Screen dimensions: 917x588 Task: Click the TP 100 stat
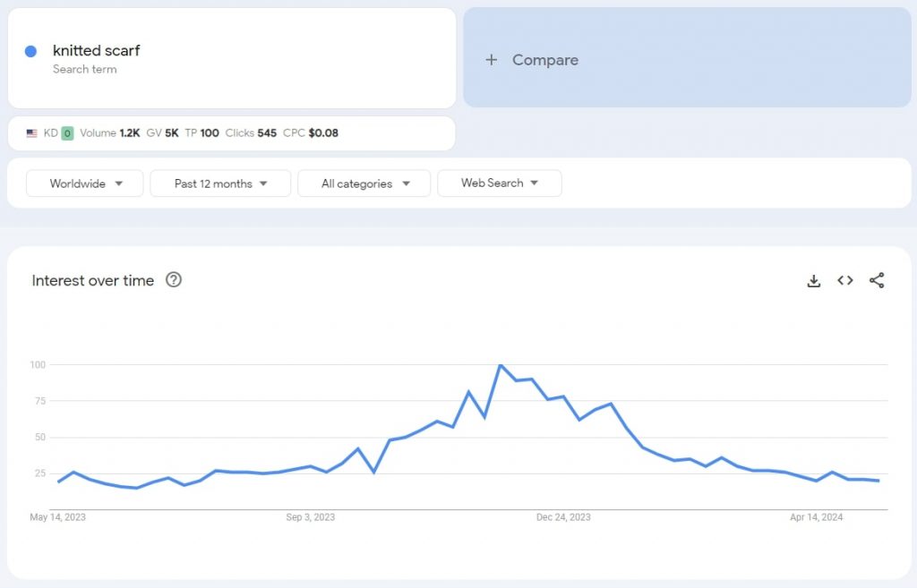(201, 133)
